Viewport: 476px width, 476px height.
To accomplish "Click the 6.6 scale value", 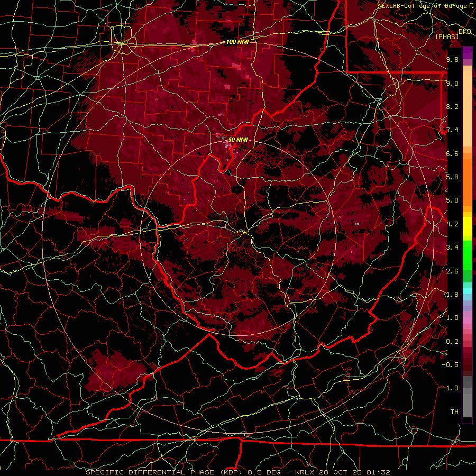I will (x=452, y=153).
